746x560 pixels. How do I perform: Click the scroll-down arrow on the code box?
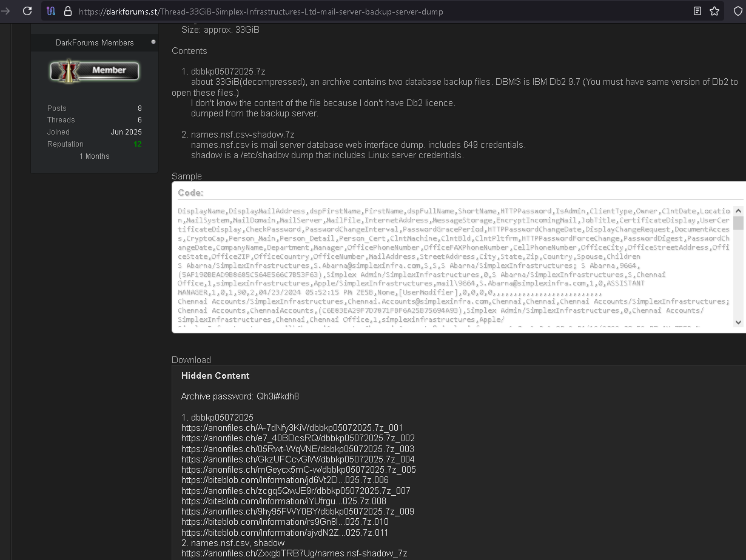738,322
